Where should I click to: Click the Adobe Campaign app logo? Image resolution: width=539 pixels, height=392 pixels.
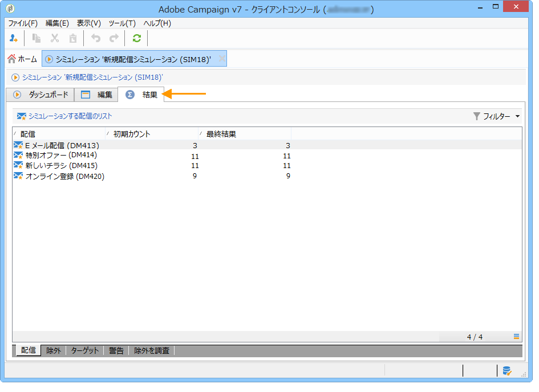10,8
